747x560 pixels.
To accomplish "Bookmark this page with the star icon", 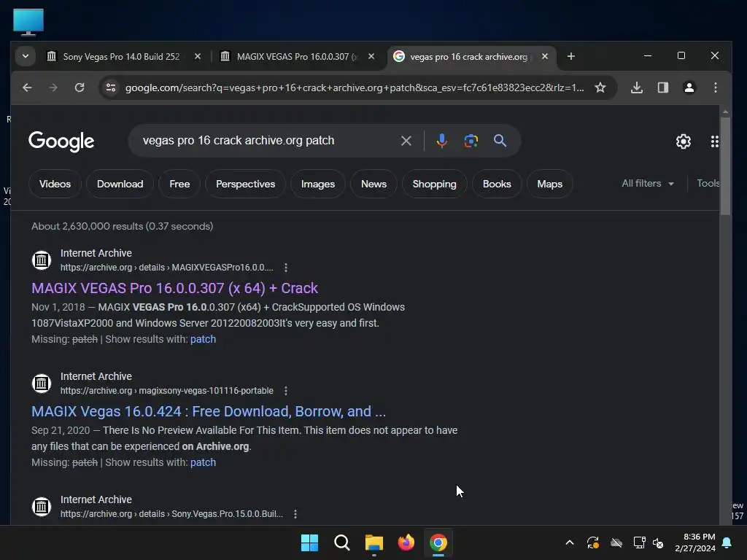I will [600, 87].
